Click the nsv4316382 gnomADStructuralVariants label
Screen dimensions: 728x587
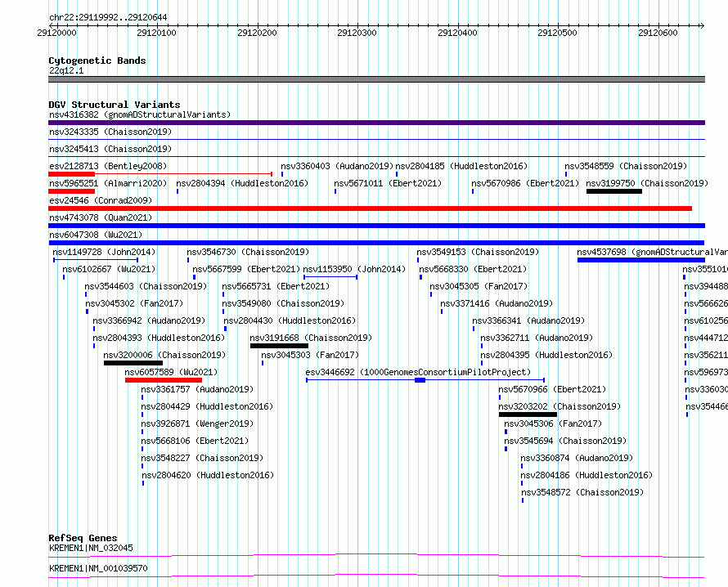(140, 114)
